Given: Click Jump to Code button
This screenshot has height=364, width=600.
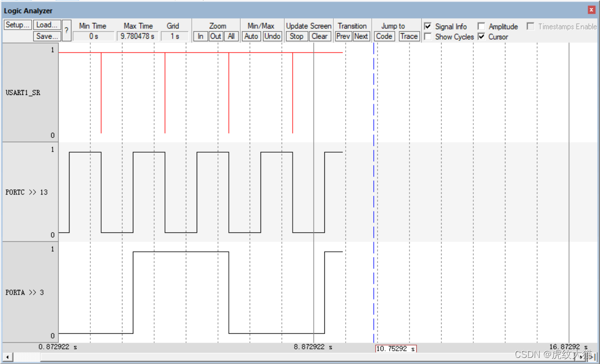Looking at the screenshot, I should (x=384, y=36).
